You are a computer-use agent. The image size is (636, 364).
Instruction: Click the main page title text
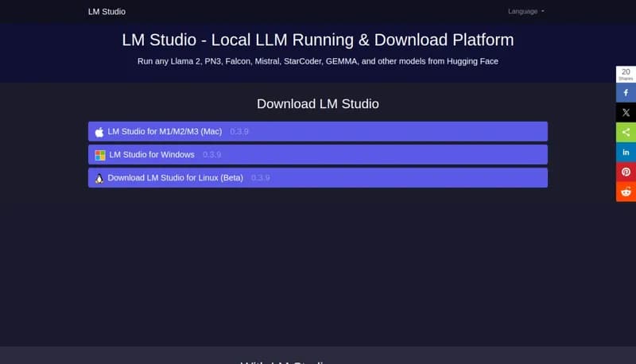coord(317,40)
